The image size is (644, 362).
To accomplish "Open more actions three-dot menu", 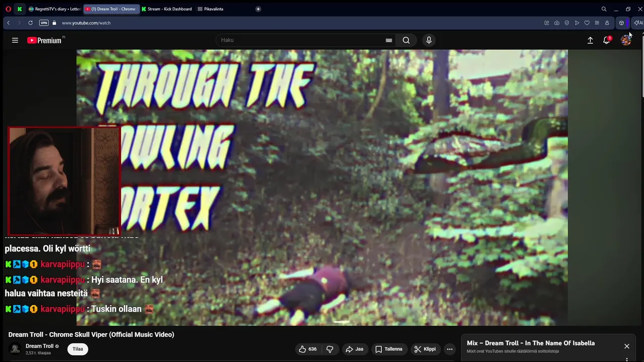I will (x=450, y=349).
